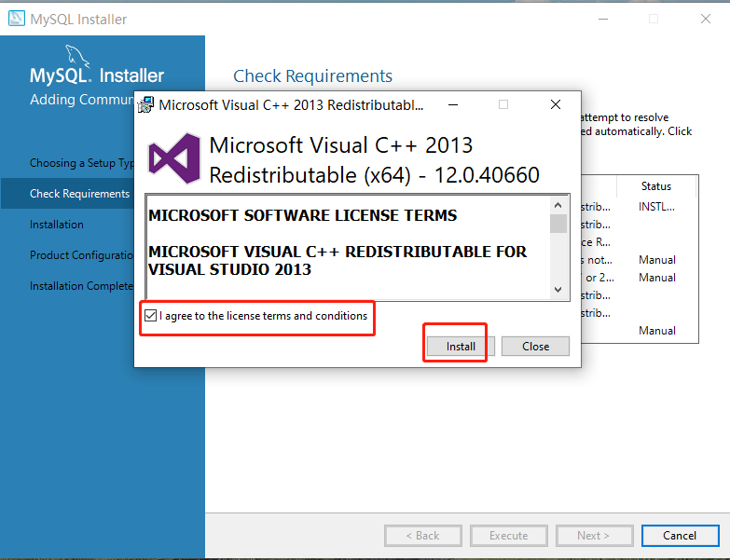Click the license terms scrollbar thumb
This screenshot has height=560, width=730.
[558, 224]
